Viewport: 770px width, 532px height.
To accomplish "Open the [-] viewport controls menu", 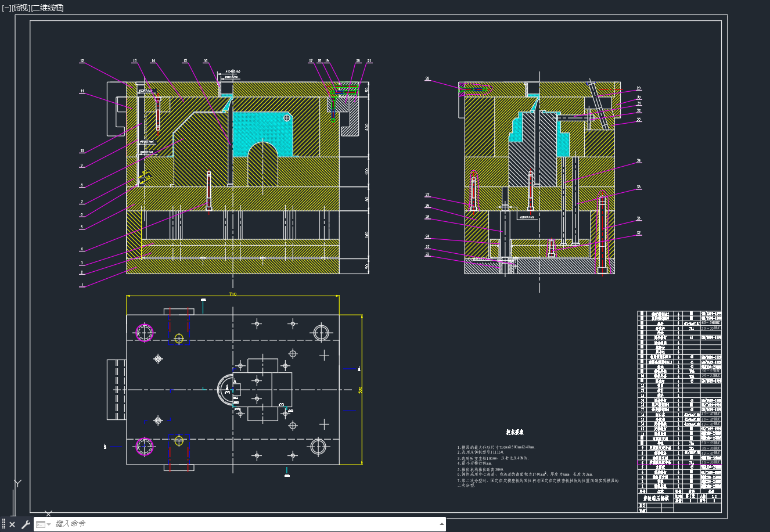I will tap(6, 8).
